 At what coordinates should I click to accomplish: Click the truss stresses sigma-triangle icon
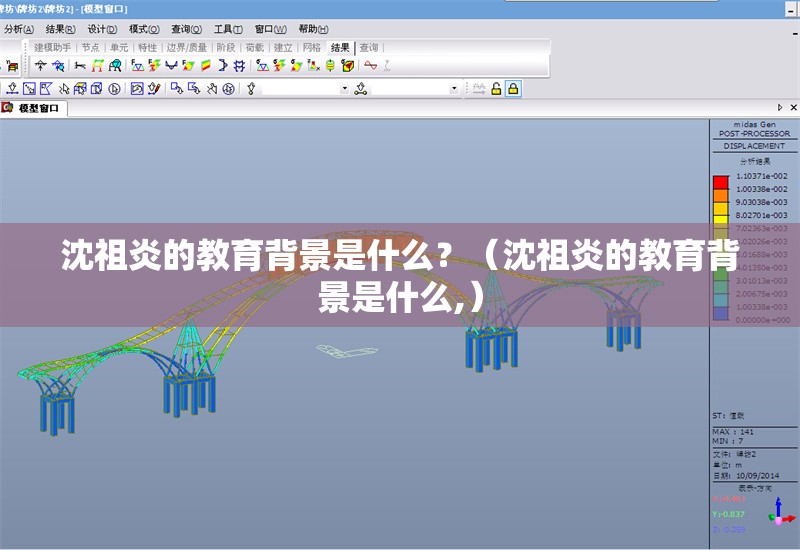pyautogui.click(x=262, y=65)
